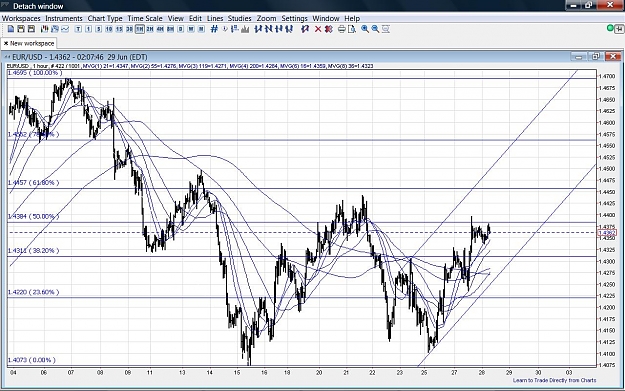The height and width of the screenshot is (391, 625).
Task: Select the 2H period button
Action: (x=150, y=29)
